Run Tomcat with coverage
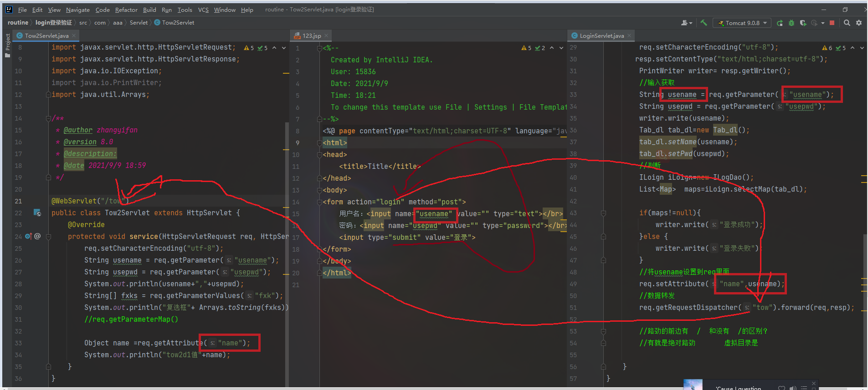The width and height of the screenshot is (868, 390). pyautogui.click(x=803, y=23)
